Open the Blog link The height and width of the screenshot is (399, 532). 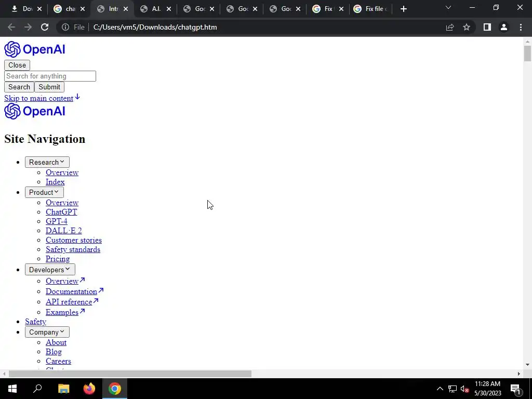[54, 352]
